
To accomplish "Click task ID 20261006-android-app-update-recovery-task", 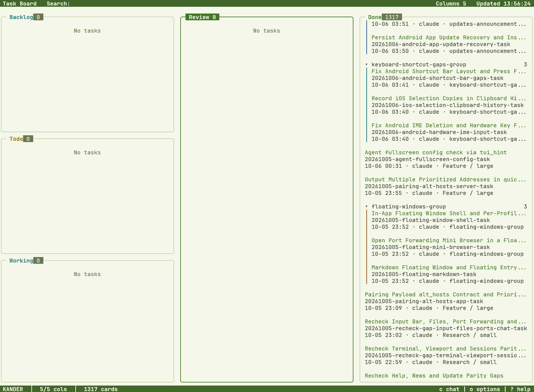I will point(441,44).
